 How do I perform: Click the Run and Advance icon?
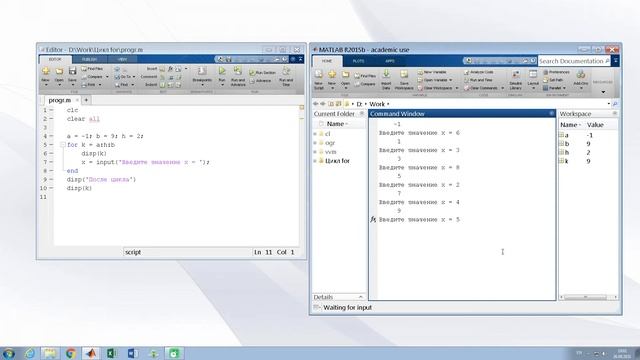click(238, 71)
